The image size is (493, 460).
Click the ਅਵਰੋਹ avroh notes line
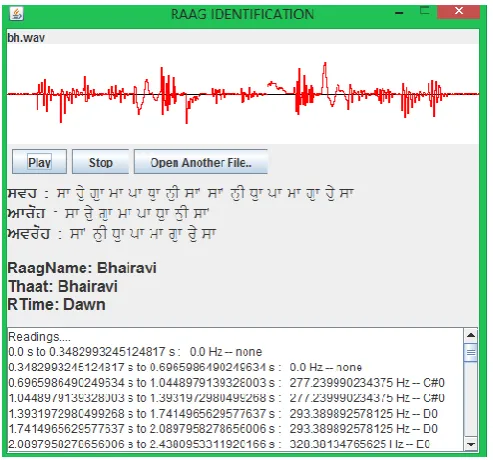pyautogui.click(x=112, y=234)
